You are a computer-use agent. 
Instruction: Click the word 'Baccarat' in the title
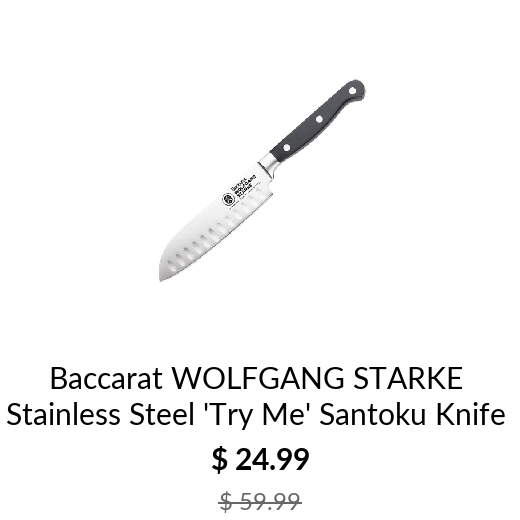pyautogui.click(x=106, y=378)
